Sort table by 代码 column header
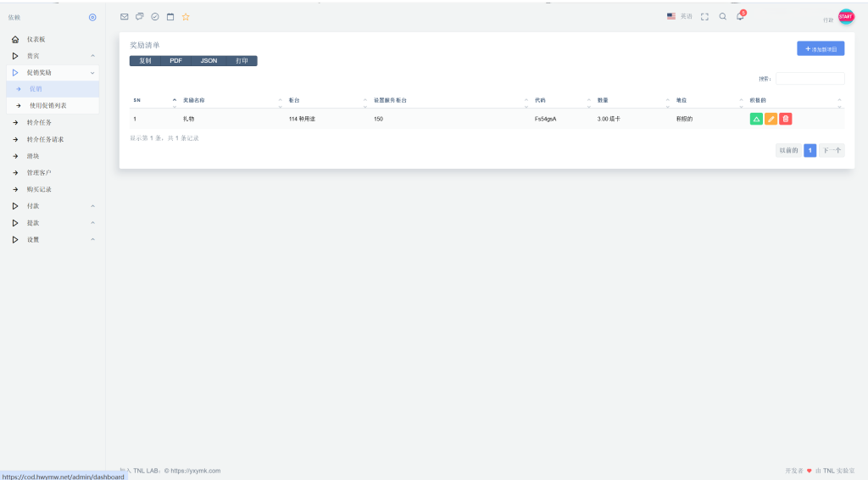868x480 pixels. (540, 100)
